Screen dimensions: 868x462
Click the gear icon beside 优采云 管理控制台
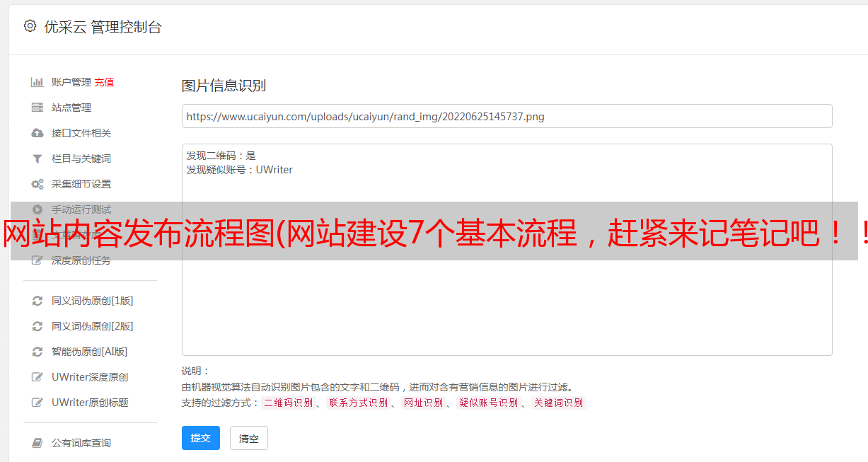(x=30, y=26)
